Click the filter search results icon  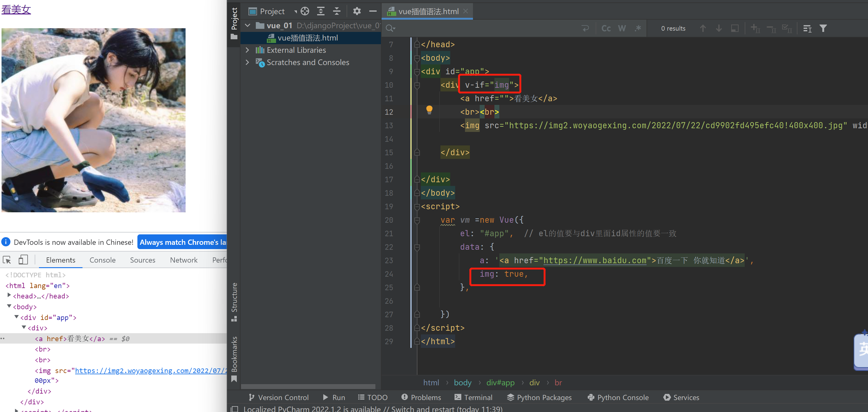pyautogui.click(x=823, y=28)
